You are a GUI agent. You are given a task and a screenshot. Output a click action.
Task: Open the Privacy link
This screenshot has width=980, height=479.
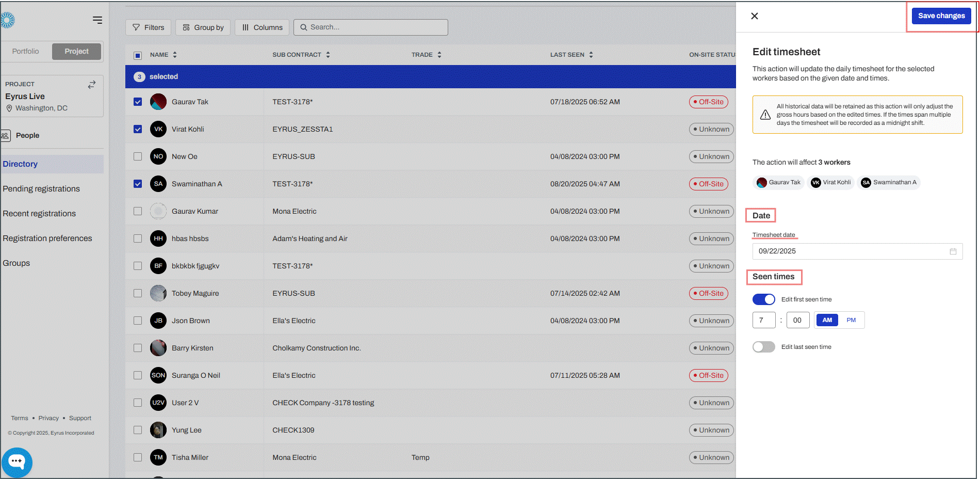coord(48,418)
